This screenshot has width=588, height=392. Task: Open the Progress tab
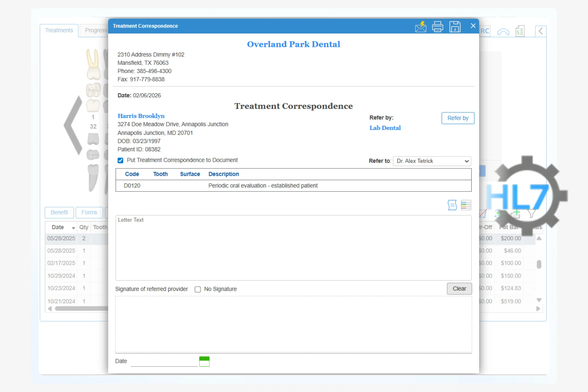point(96,30)
